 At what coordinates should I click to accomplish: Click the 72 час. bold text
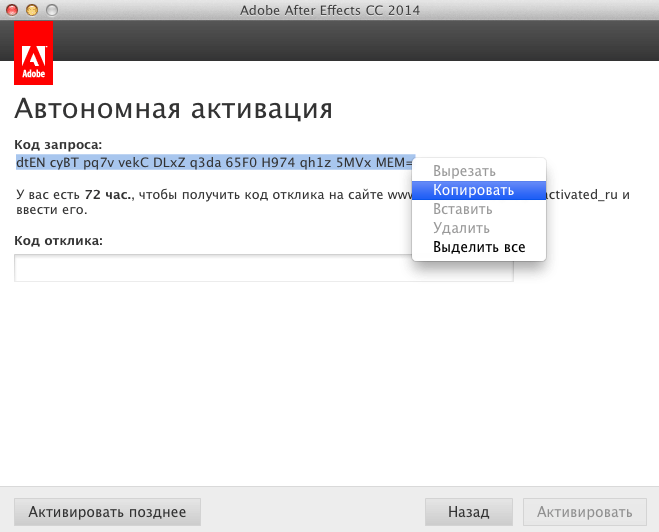tap(109, 195)
